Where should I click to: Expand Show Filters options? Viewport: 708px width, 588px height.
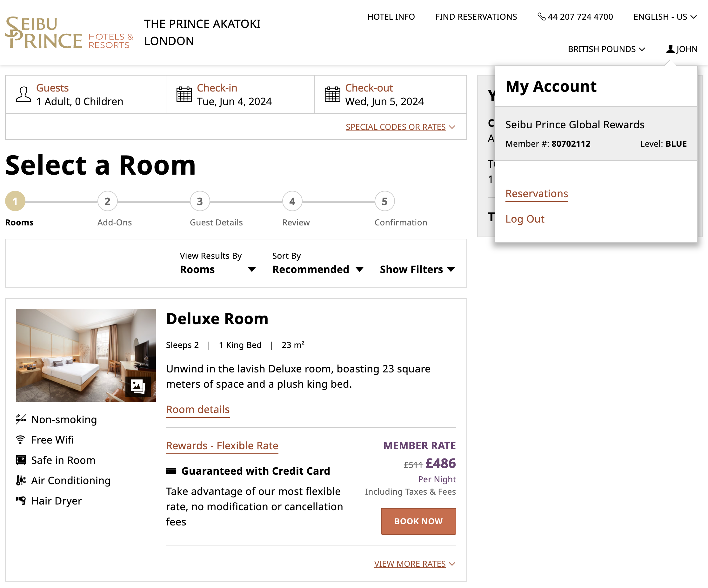(417, 269)
